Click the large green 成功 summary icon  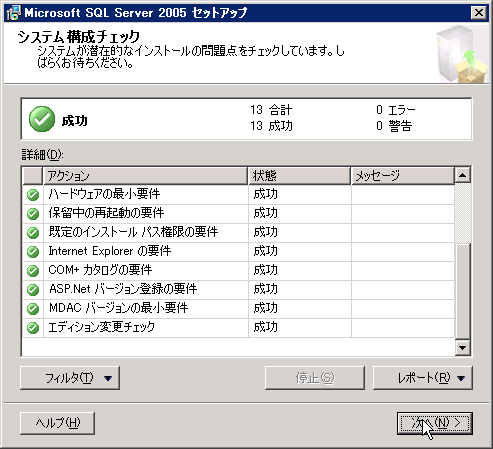42,119
